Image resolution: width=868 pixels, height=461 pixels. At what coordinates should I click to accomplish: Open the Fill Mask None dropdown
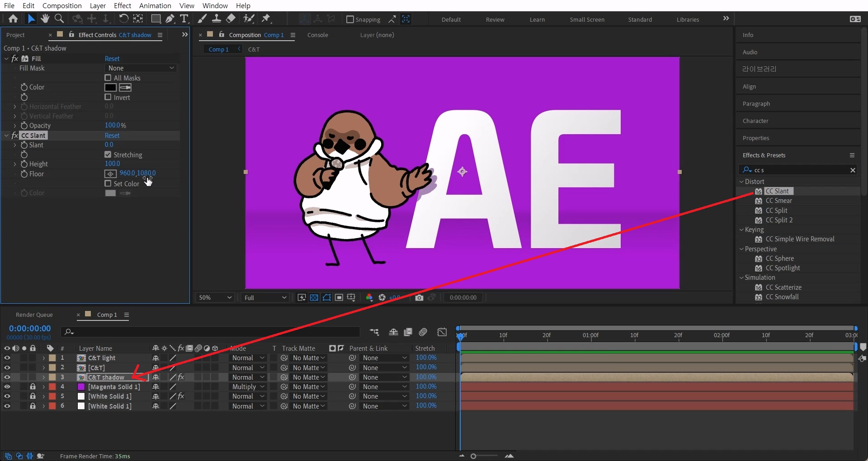[x=141, y=68]
